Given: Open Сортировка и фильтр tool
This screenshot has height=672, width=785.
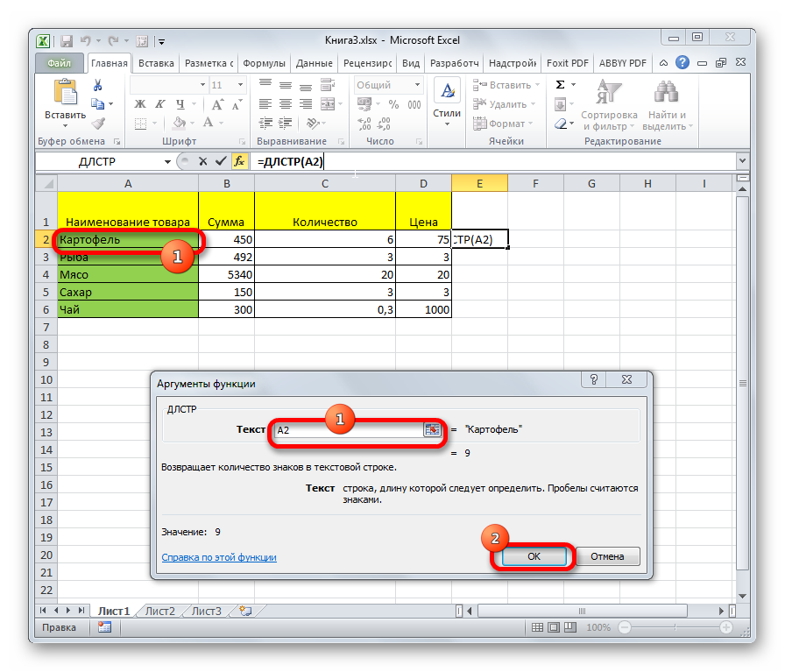Looking at the screenshot, I should coord(608,105).
